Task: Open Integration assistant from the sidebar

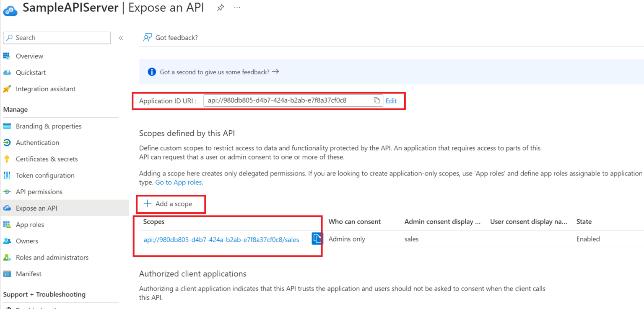Action: point(46,89)
